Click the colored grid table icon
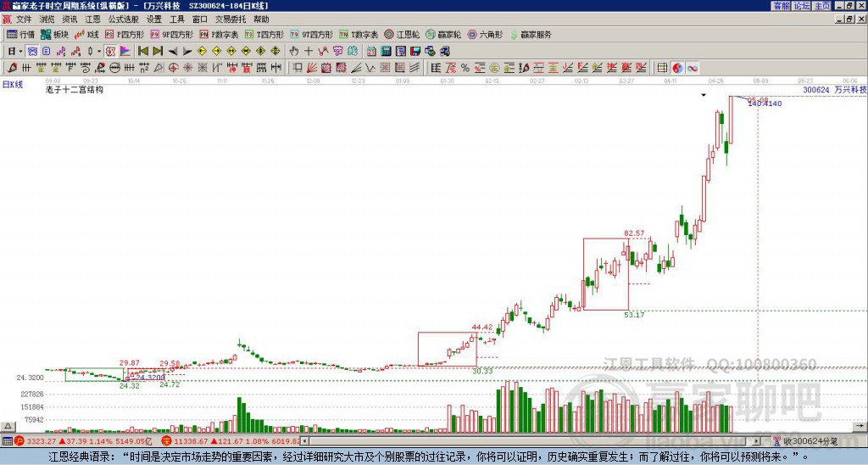 coord(663,68)
